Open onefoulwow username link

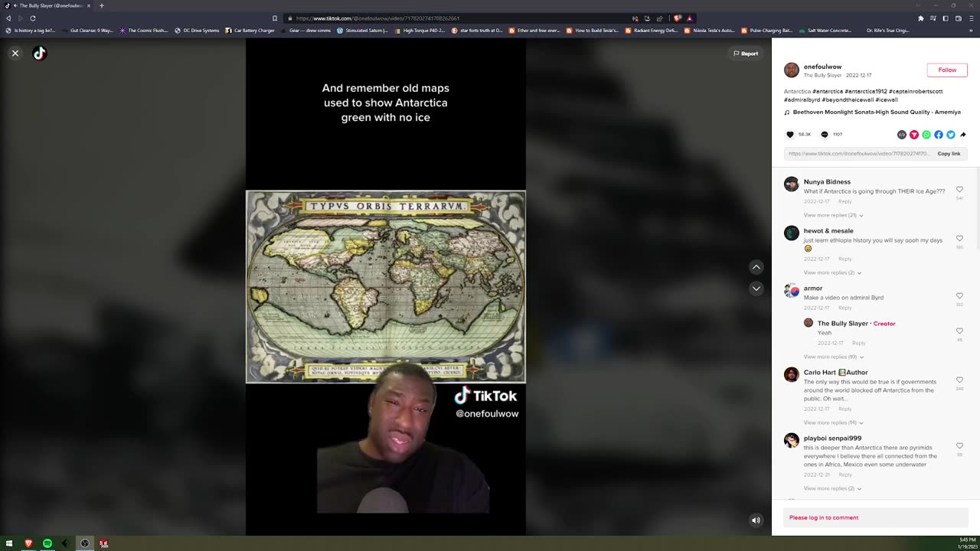822,67
